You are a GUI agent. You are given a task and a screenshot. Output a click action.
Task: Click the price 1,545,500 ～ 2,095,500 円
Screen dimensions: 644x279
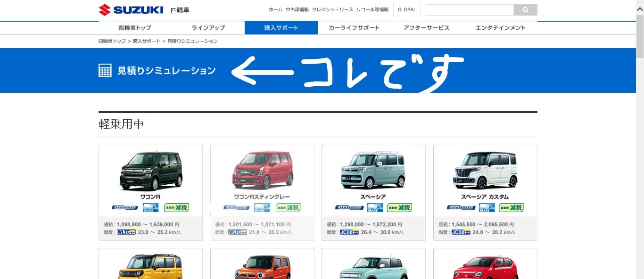(x=483, y=225)
